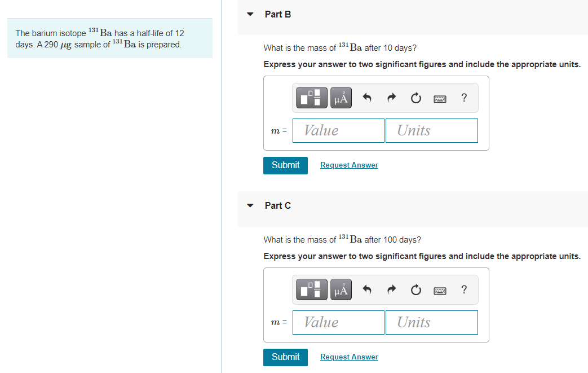Viewport: 588px width, 373px height.
Task: Switch focus to the Part C header
Action: click(277, 205)
